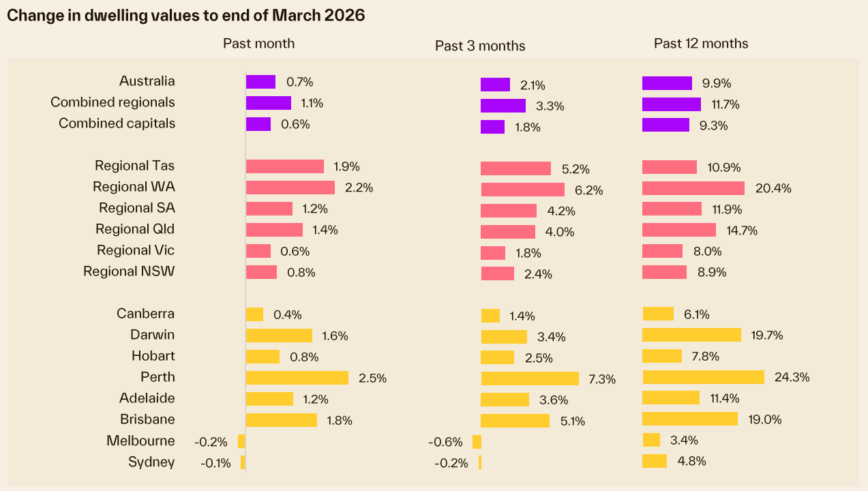Select the Australia 9.9% purple bar

click(x=667, y=83)
